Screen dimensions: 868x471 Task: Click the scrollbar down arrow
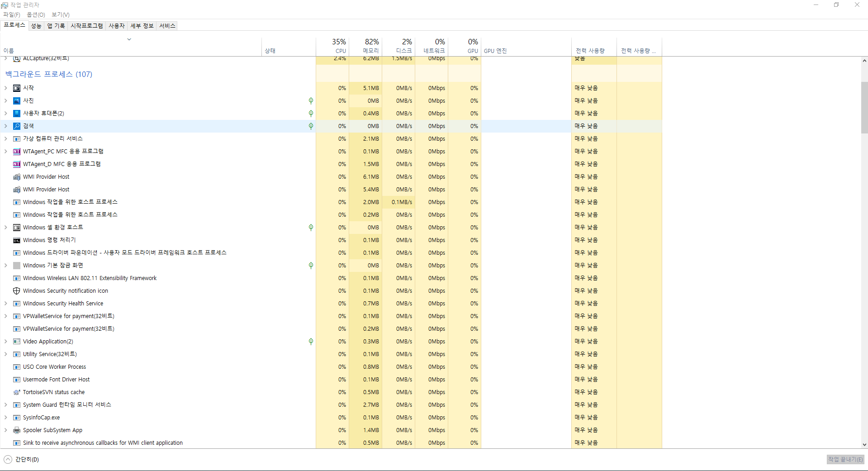(x=864, y=445)
